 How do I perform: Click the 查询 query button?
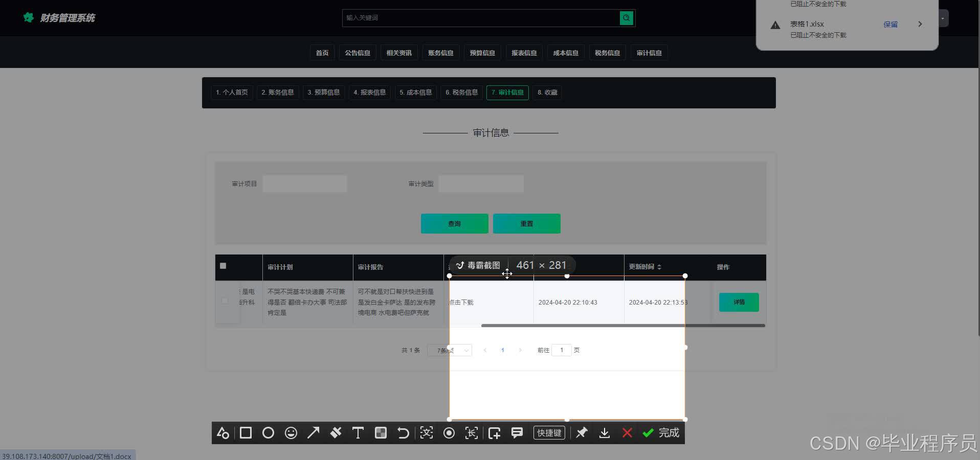[455, 223]
